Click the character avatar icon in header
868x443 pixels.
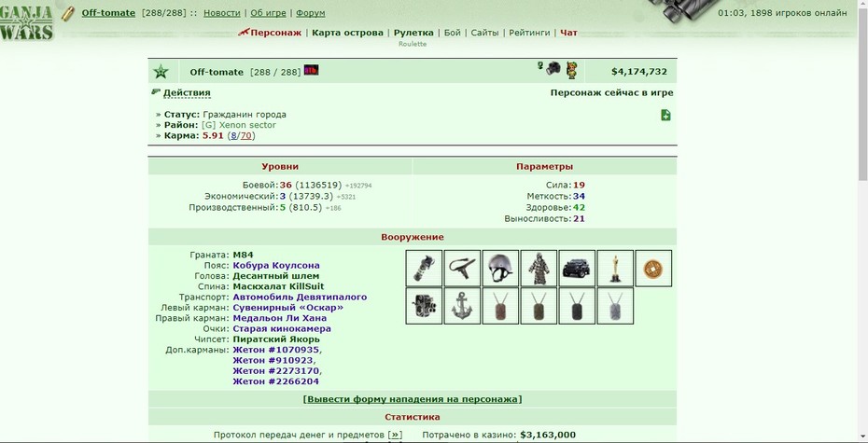pos(571,70)
